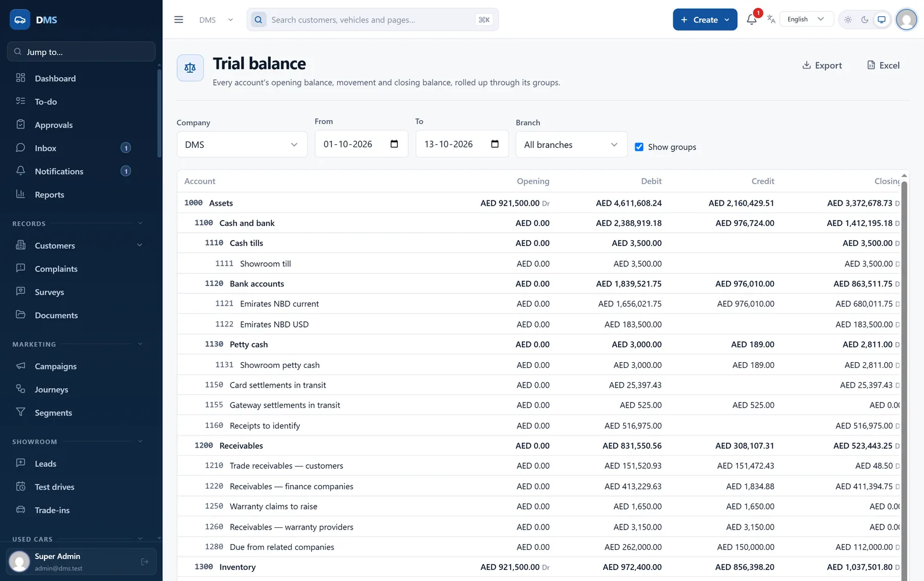Switch to dark theme moon icon

pyautogui.click(x=865, y=20)
